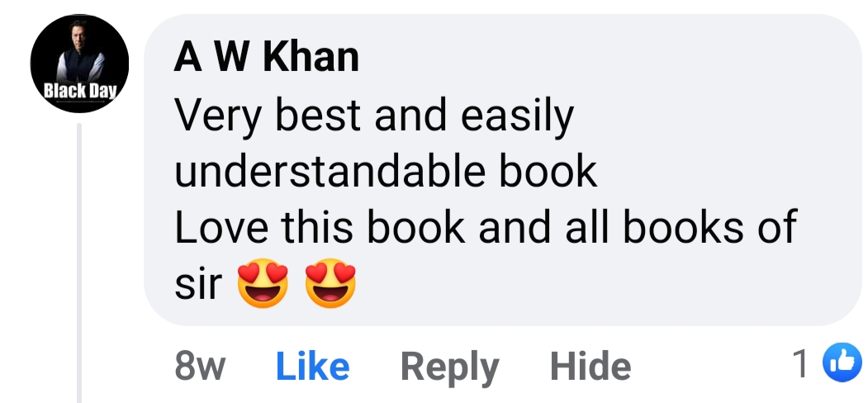
Task: View the reaction count of 1
Action: click(x=801, y=363)
